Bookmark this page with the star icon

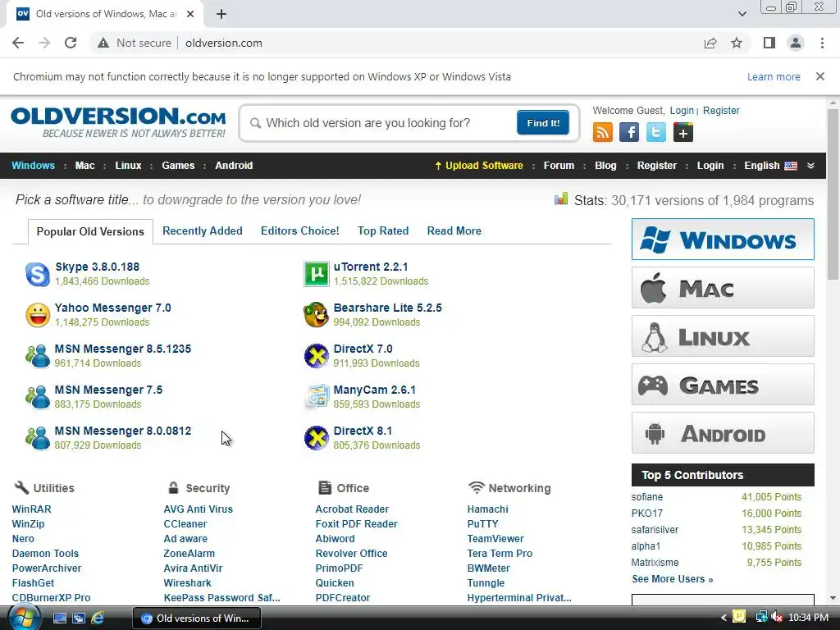point(737,43)
